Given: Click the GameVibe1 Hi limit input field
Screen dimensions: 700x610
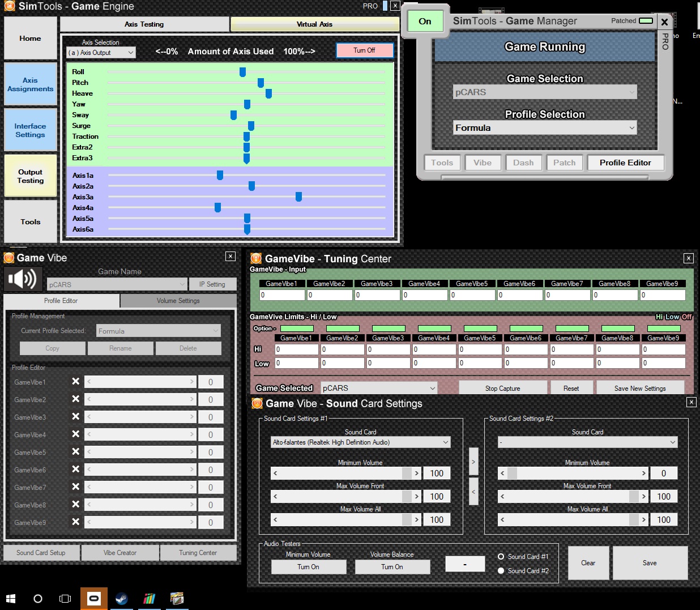Looking at the screenshot, I should (296, 349).
